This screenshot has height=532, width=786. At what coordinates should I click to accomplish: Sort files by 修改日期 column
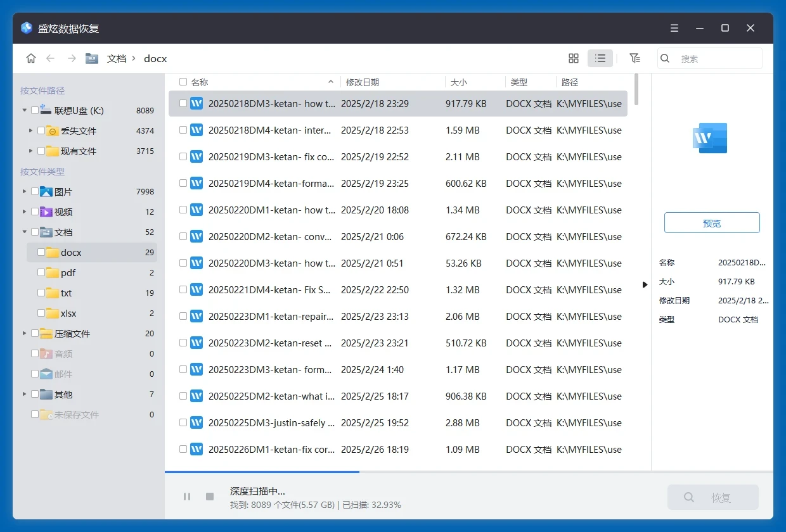363,82
